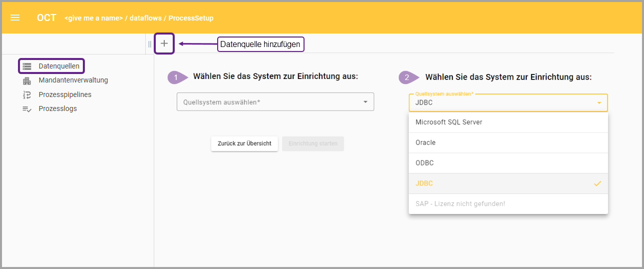Screen dimensions: 644x269
Task: Click the sidebar splitter handle
Action: (149, 44)
